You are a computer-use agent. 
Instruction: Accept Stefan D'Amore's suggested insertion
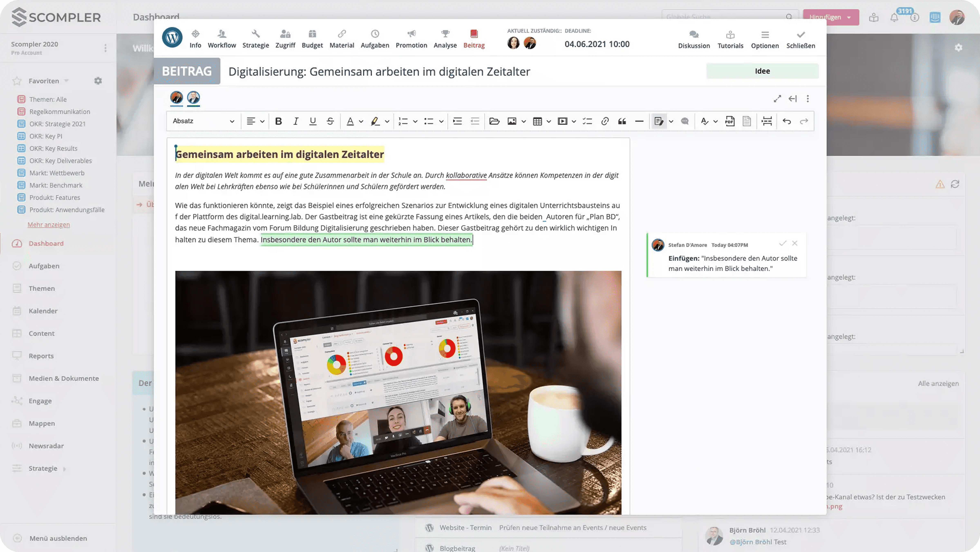coord(782,243)
